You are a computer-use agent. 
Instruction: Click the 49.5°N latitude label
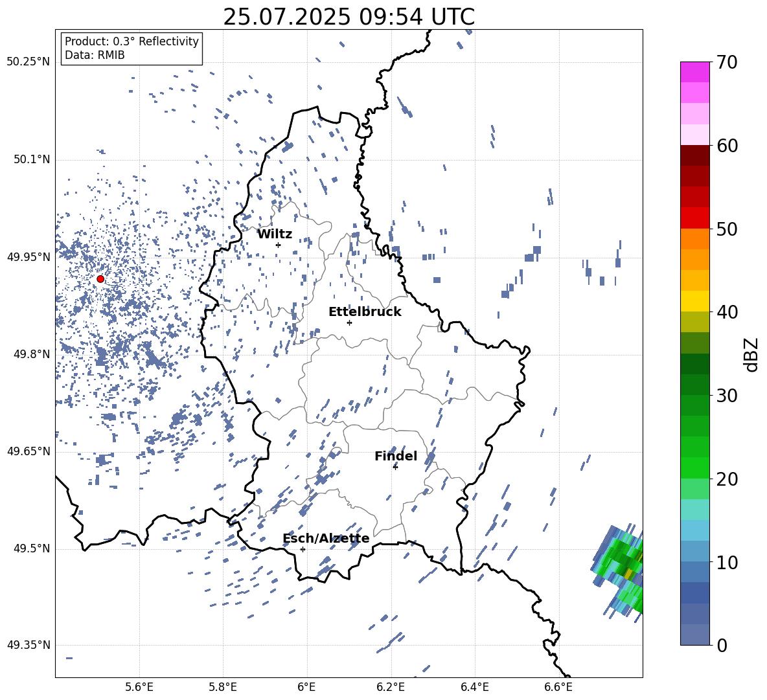click(32, 548)
